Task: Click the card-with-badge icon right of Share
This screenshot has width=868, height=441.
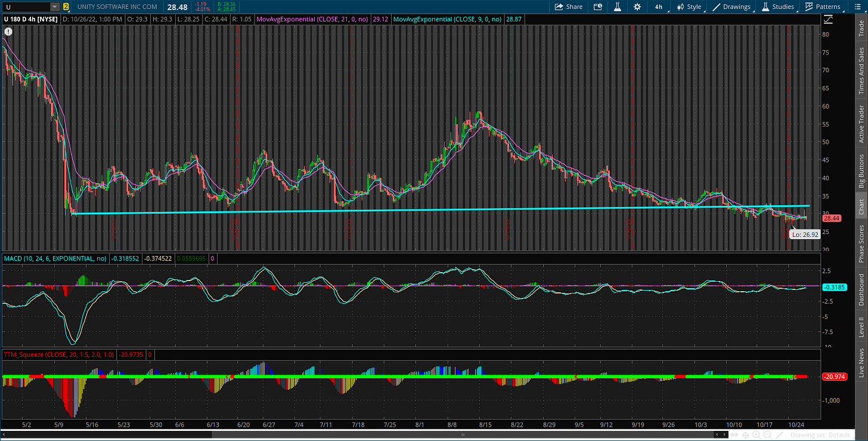Action: click(598, 7)
